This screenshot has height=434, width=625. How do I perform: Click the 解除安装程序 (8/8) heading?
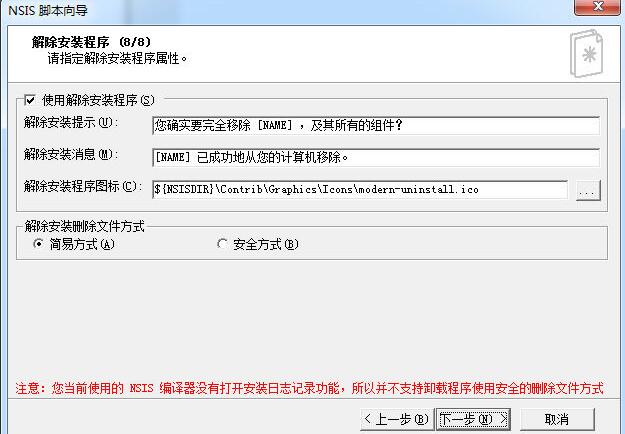coord(91,42)
